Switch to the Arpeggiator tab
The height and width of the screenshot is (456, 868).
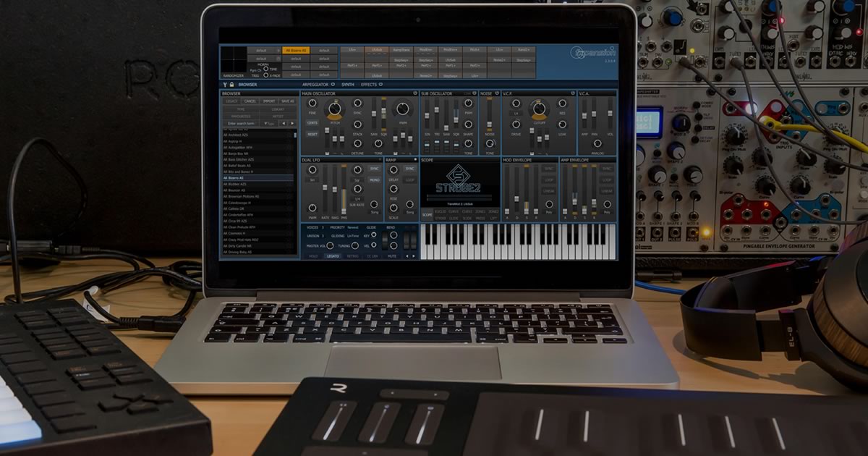[x=314, y=85]
